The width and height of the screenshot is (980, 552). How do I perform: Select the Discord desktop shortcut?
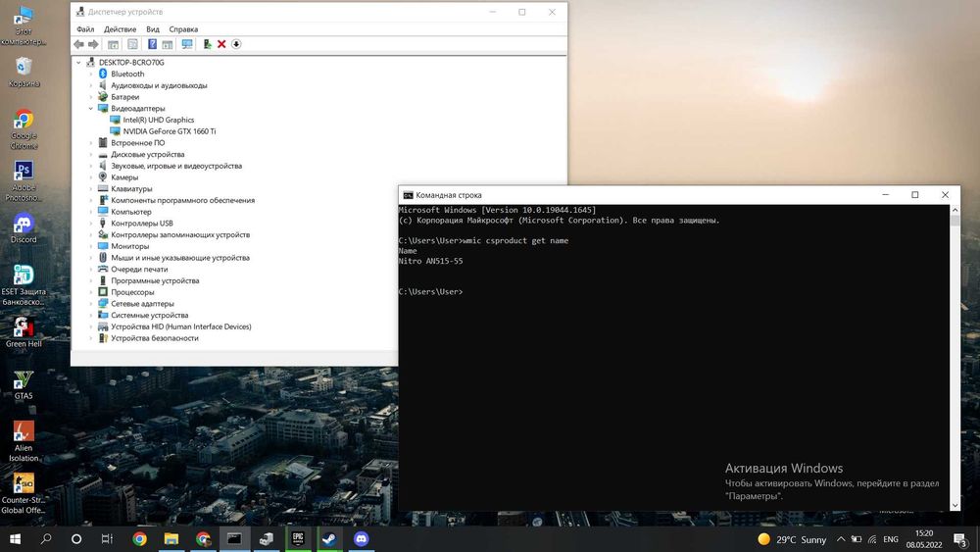(24, 228)
